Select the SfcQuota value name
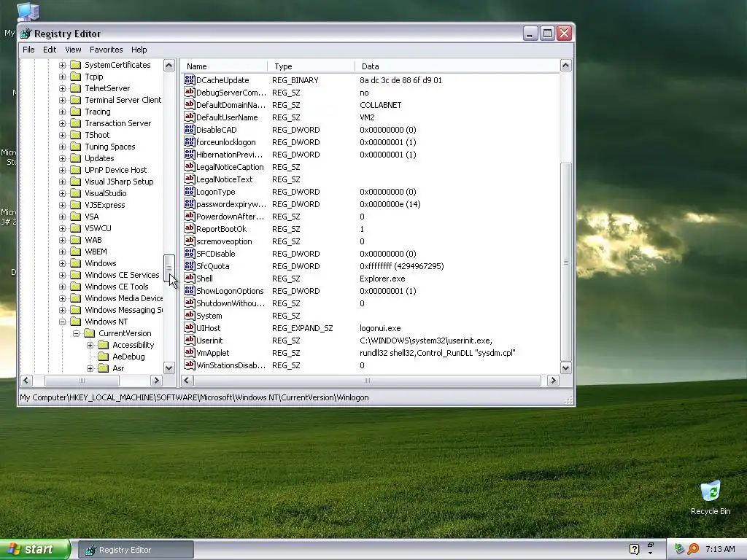 [x=212, y=266]
